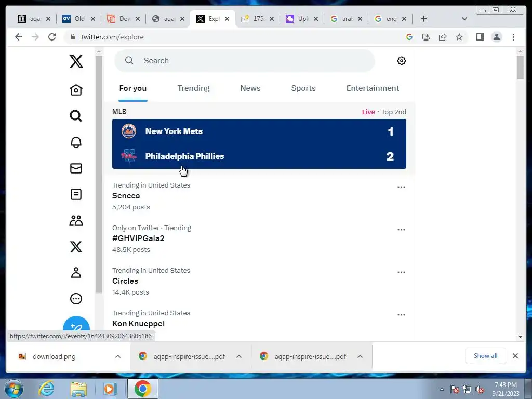
Task: Open Windows Media Player from taskbar
Action: (x=110, y=389)
